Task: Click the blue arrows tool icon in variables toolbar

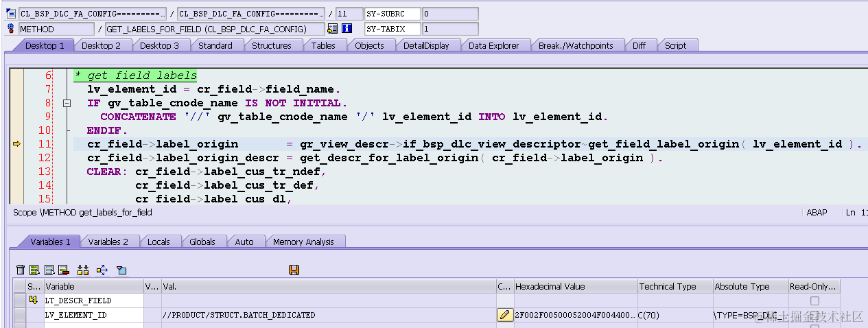Action: pyautogui.click(x=102, y=270)
